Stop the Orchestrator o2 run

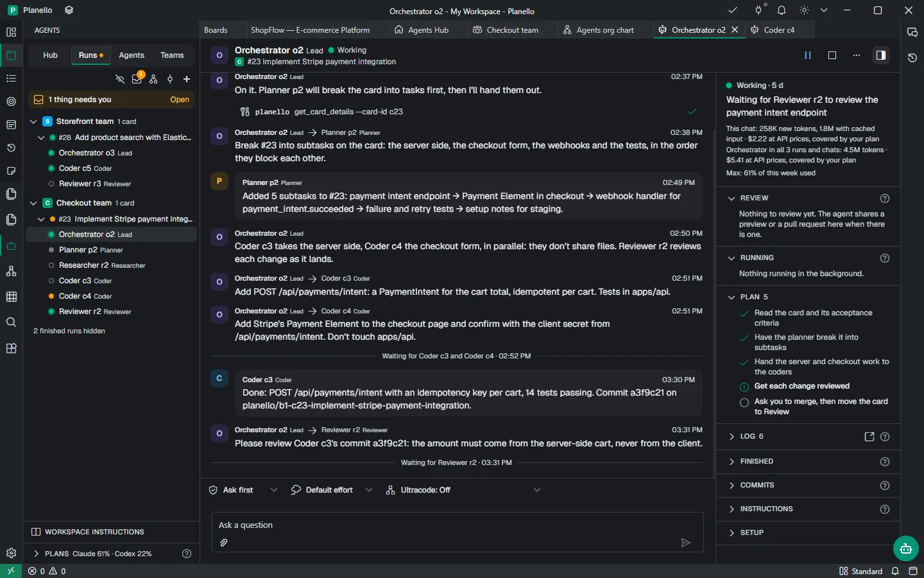(x=832, y=55)
